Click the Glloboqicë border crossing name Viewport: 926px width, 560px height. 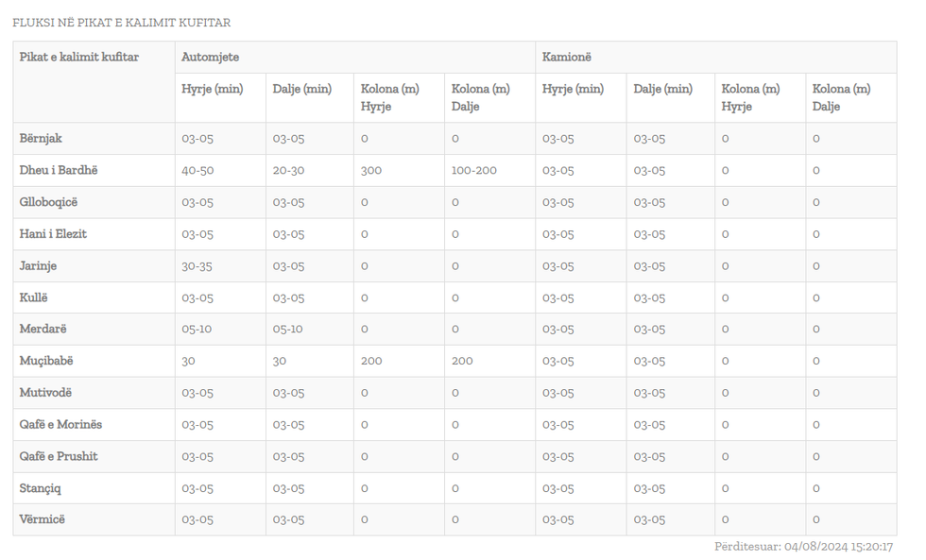pos(48,202)
